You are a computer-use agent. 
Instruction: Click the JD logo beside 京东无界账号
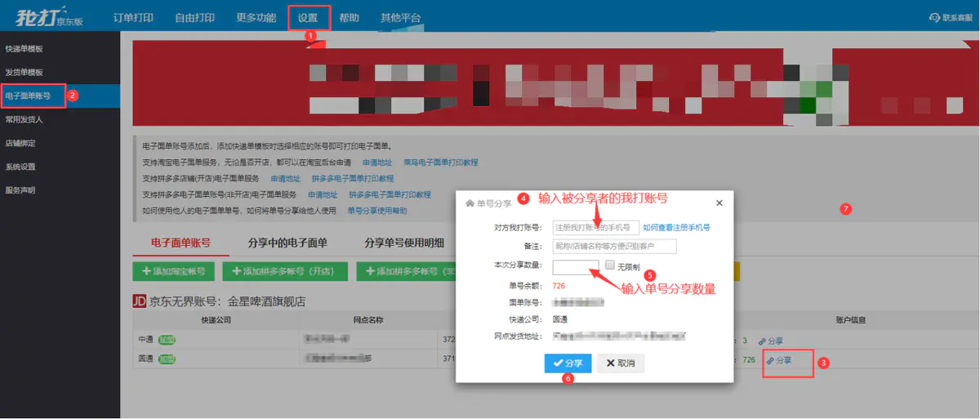coord(139,301)
